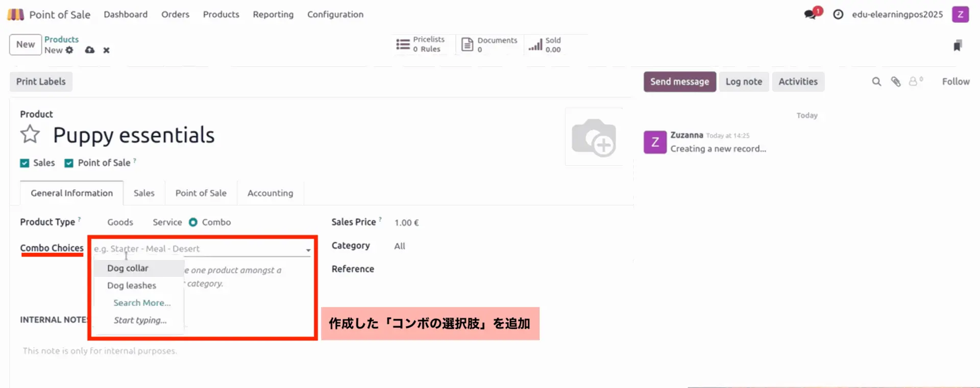Click the paperclip attachments icon
Image resolution: width=980 pixels, height=388 pixels.
(896, 82)
